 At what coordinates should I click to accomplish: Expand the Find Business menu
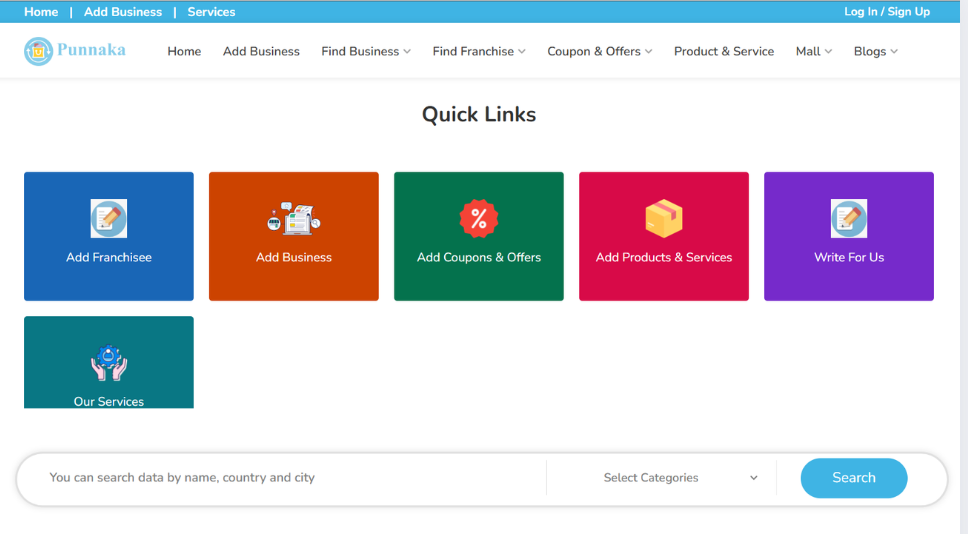366,51
